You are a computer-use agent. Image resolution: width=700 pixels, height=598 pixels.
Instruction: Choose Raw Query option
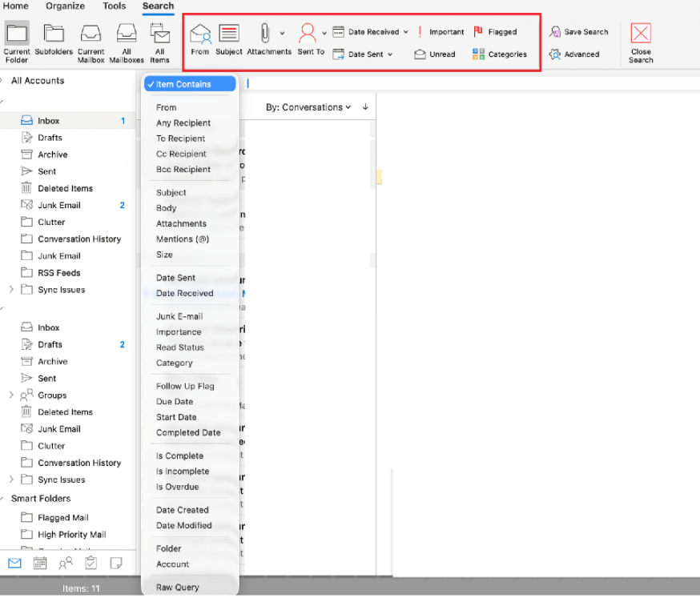pos(178,588)
